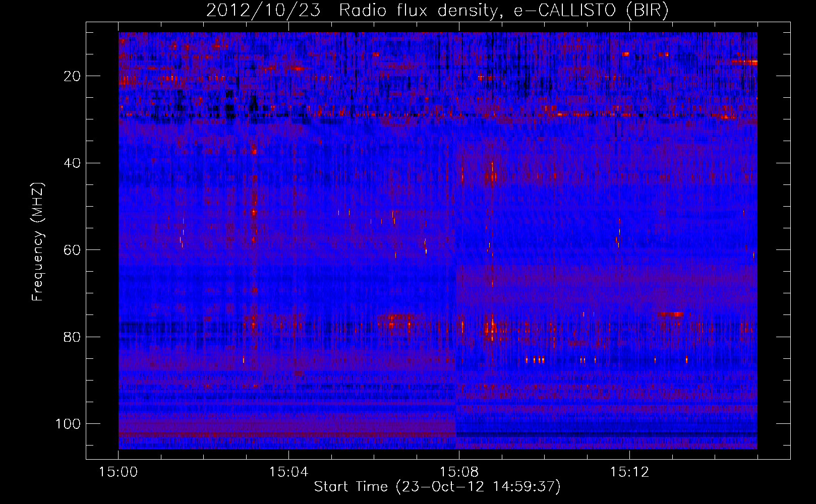Select the 15:08 time tick label

(459, 472)
